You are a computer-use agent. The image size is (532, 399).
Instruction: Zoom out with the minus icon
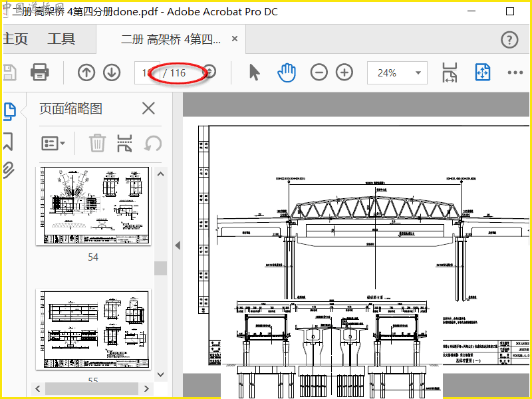pos(319,72)
